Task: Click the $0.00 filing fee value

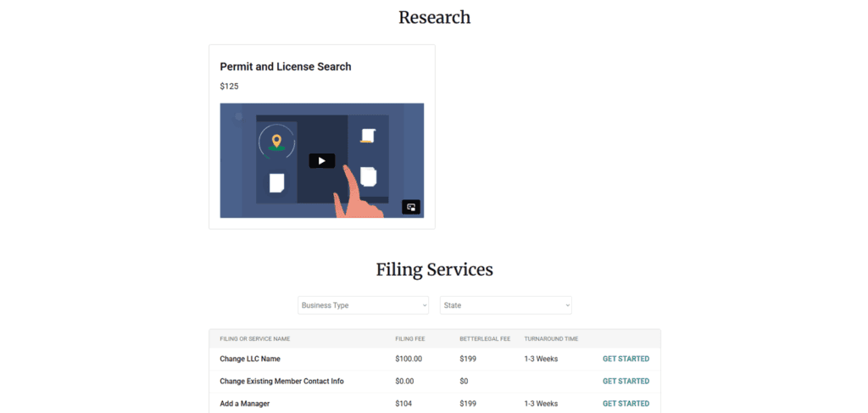Action: 404,381
